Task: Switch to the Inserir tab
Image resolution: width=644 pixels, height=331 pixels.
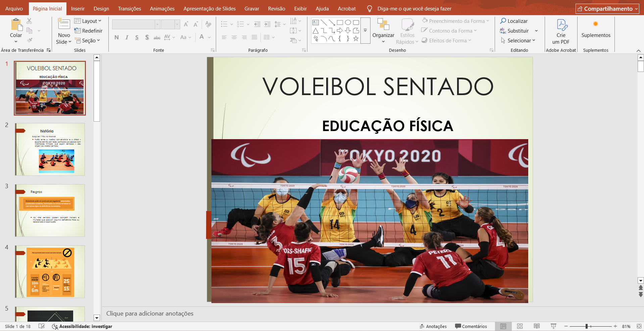Action: coord(78,9)
